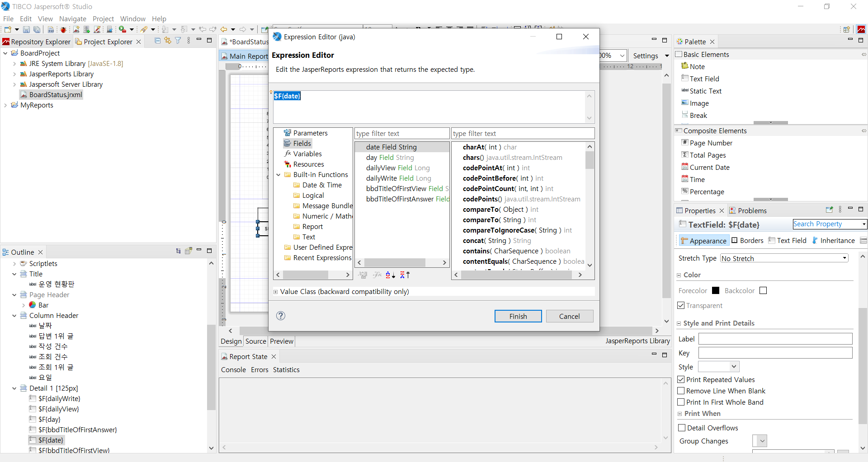Click the Save icon in main toolbar

(x=26, y=29)
